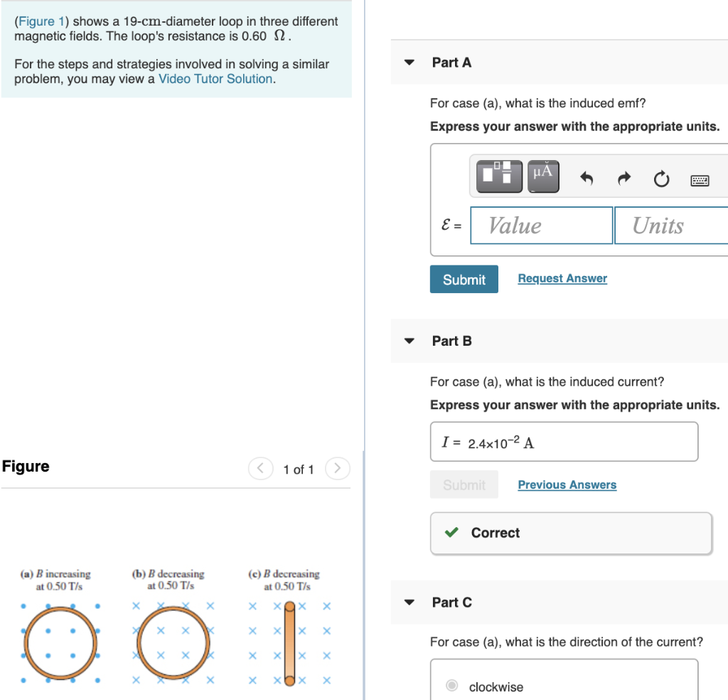Click the previous figure arrow icon
Image resolution: width=728 pixels, height=700 pixels.
260,469
